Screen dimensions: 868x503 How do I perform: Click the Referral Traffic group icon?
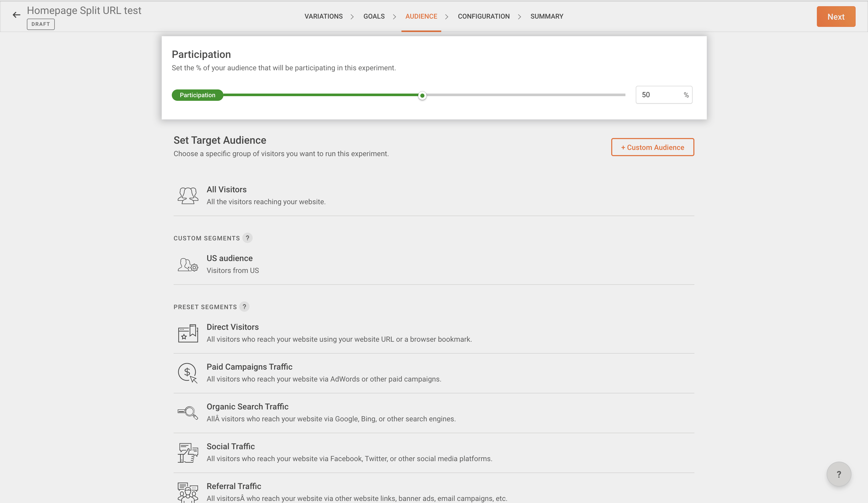pyautogui.click(x=188, y=492)
